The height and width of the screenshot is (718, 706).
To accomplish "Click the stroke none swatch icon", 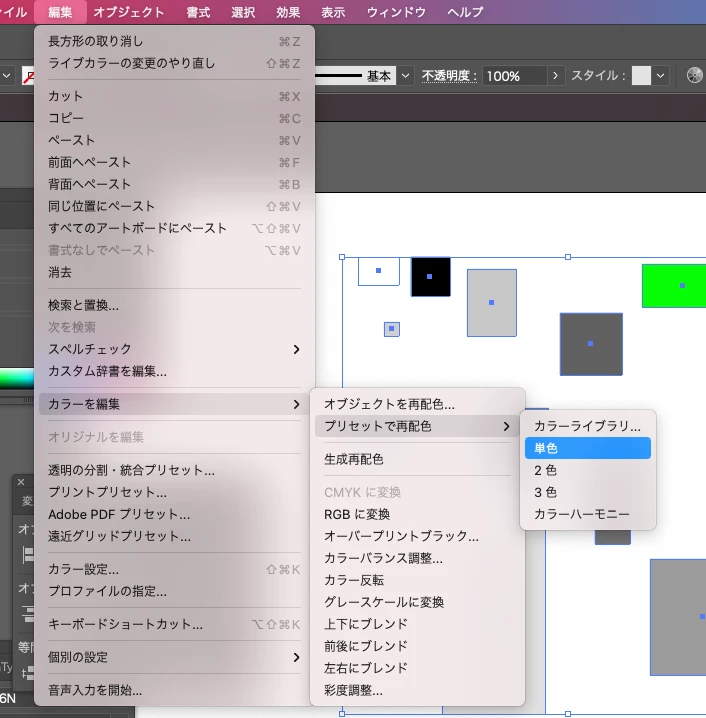I will click(28, 76).
